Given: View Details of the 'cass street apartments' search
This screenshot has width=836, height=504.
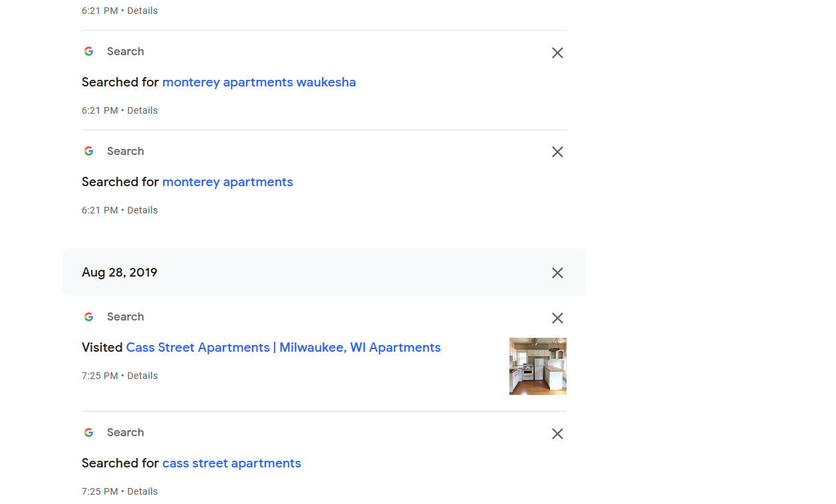Looking at the screenshot, I should click(x=142, y=491).
